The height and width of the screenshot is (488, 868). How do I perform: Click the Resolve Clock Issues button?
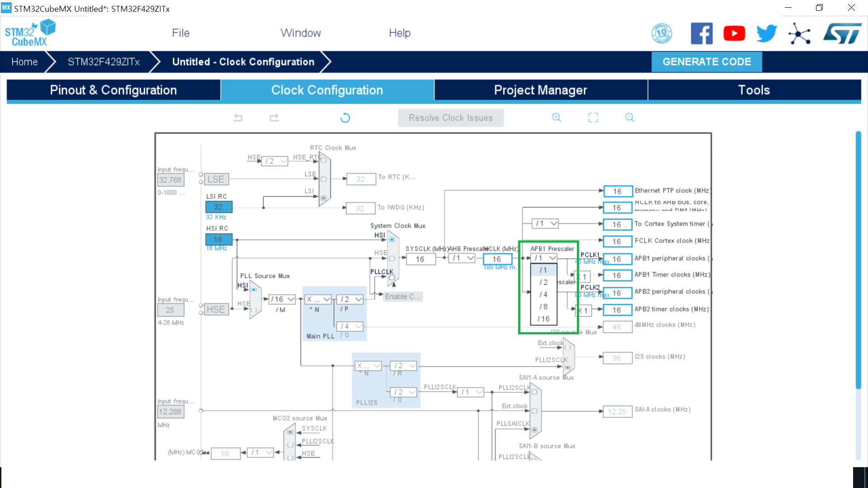(451, 118)
